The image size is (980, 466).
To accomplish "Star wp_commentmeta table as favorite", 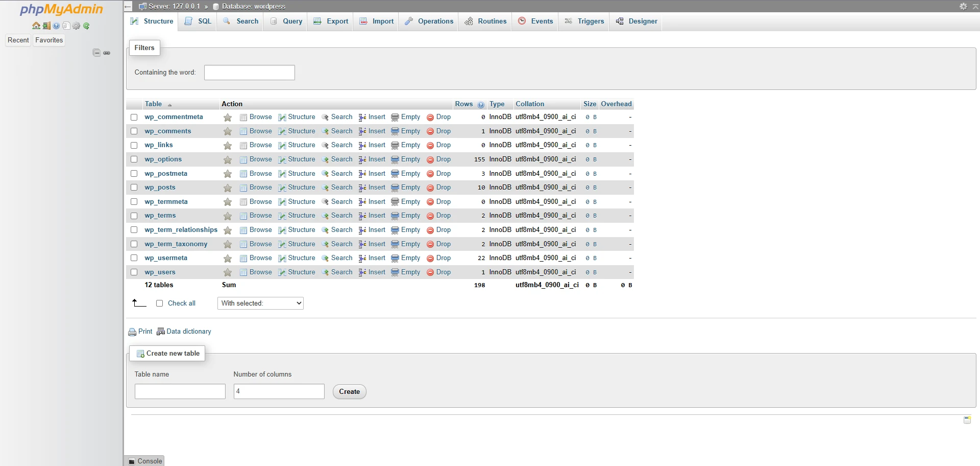I will coord(228,118).
